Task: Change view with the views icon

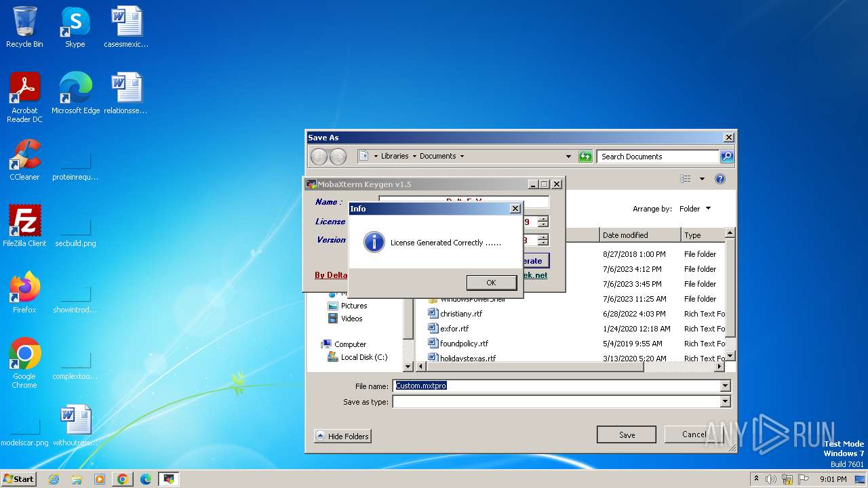Action: [x=686, y=179]
